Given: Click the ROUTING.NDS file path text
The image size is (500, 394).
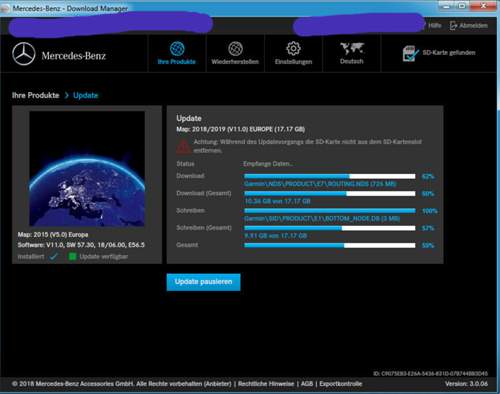Looking at the screenshot, I should coord(320,184).
